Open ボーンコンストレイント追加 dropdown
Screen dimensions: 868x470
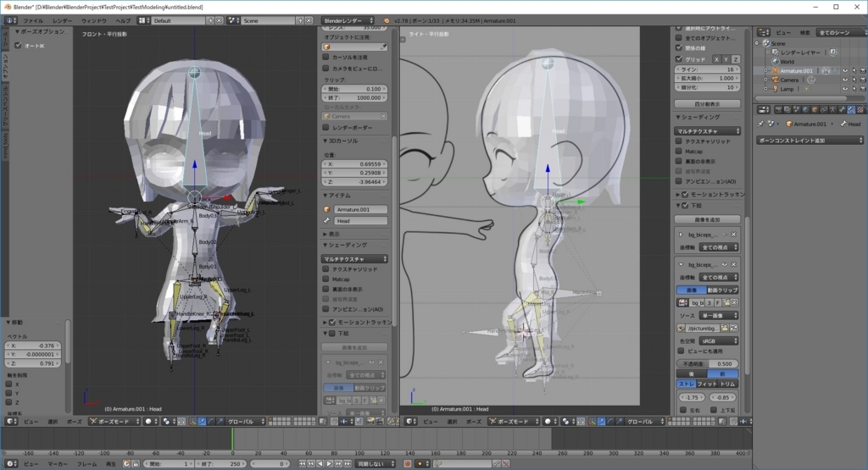tap(810, 141)
